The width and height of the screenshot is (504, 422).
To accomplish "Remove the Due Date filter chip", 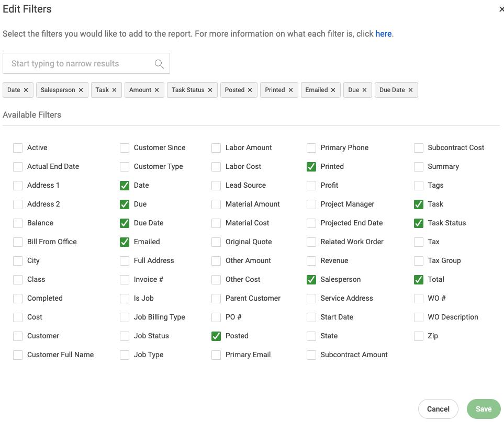I will (410, 90).
